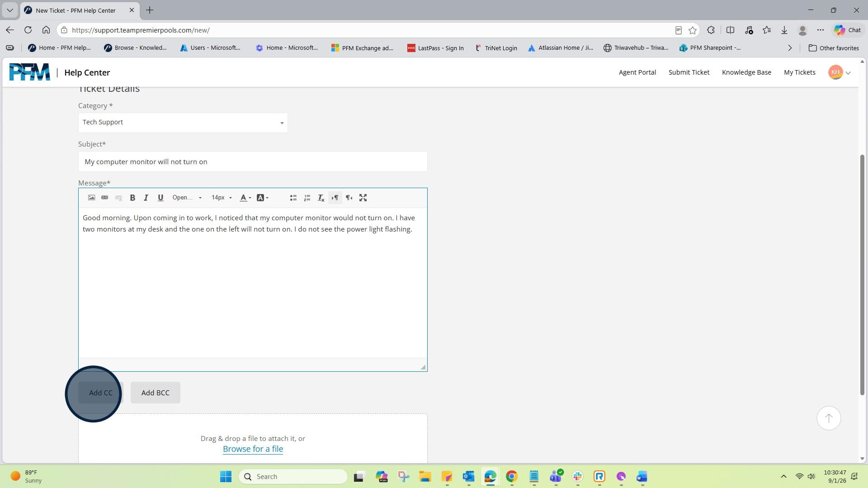Insert an image into the message

click(91, 198)
